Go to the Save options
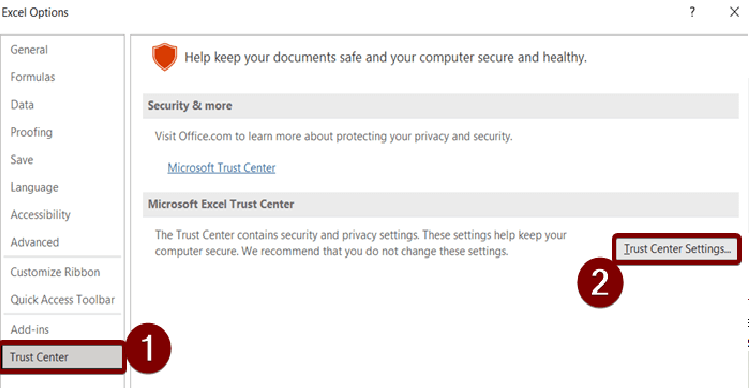 21,160
